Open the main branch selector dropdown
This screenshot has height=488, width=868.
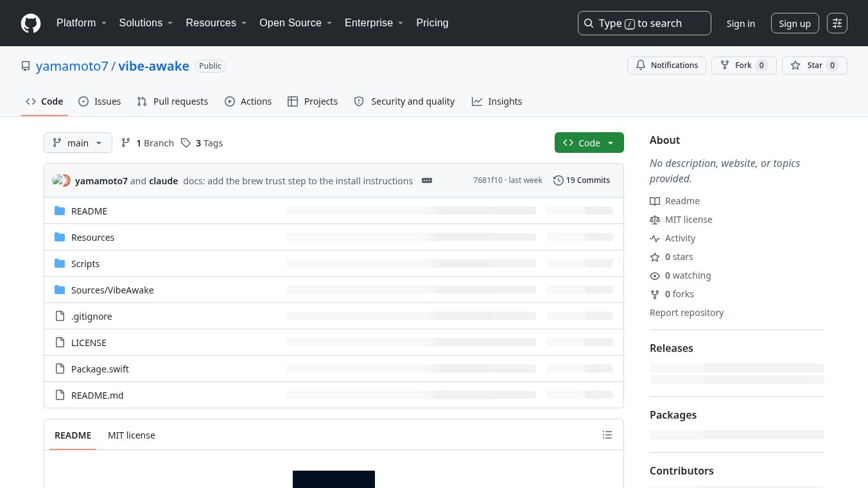[78, 143]
